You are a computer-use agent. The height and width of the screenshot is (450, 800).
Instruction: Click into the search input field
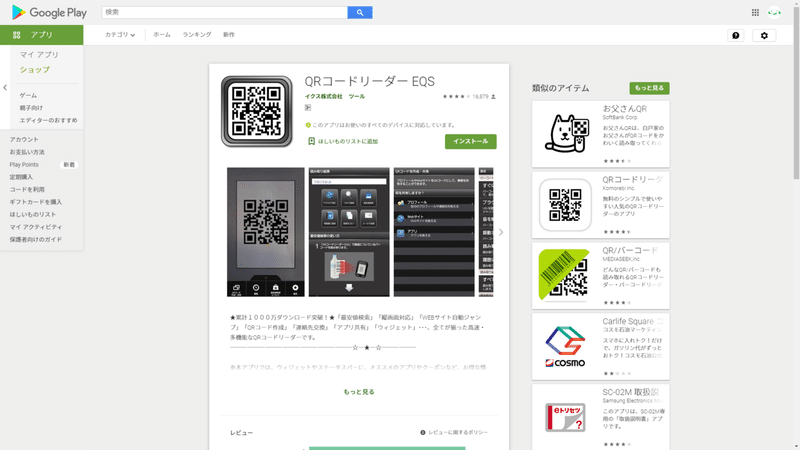(224, 12)
